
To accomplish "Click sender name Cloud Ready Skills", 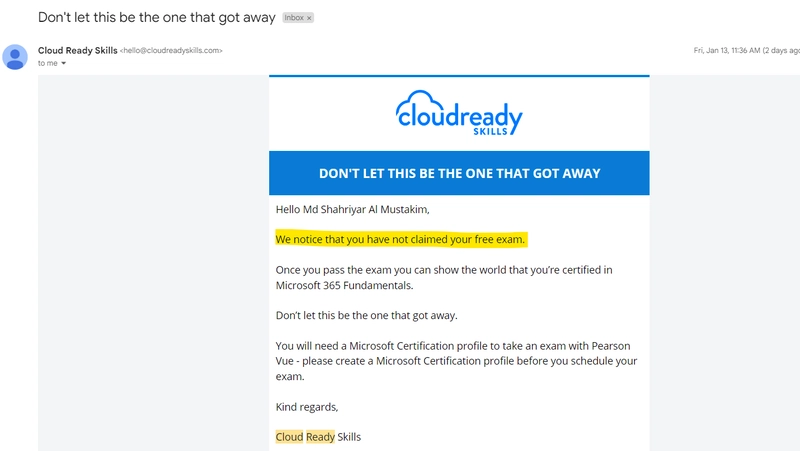I will click(x=77, y=50).
